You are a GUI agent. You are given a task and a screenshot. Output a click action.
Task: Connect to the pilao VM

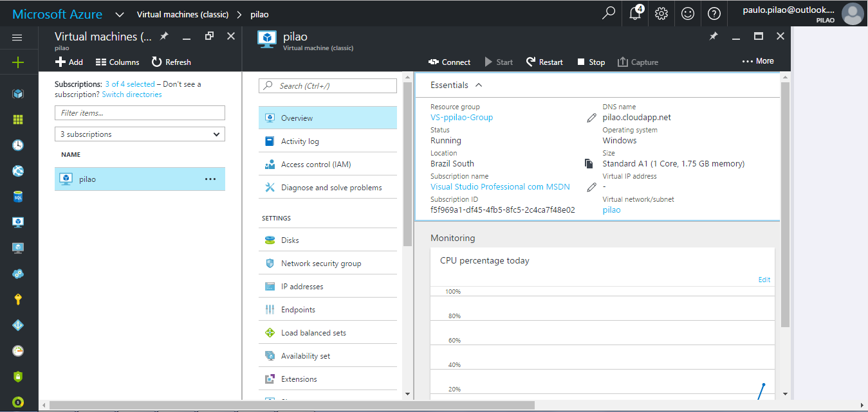pos(449,62)
